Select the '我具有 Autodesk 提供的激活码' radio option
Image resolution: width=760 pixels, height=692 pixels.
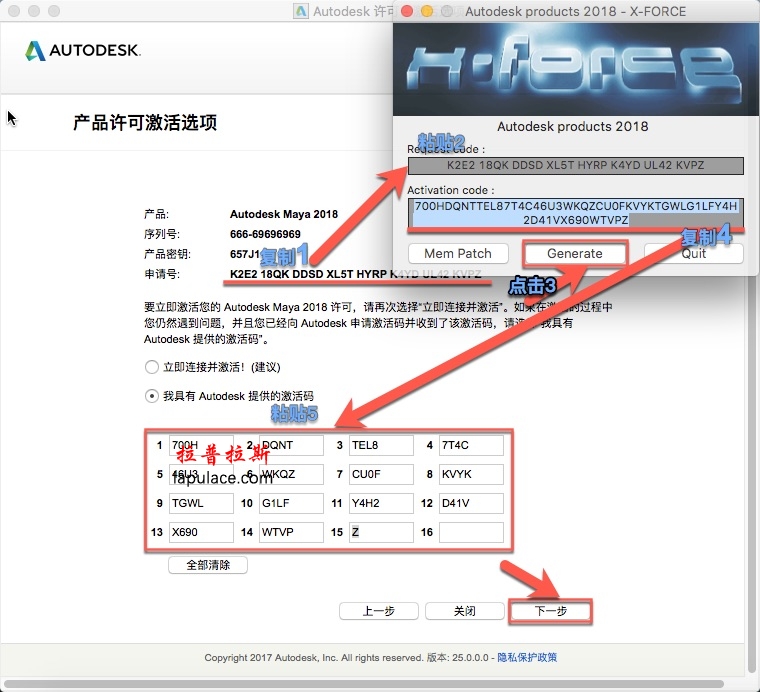pos(152,396)
